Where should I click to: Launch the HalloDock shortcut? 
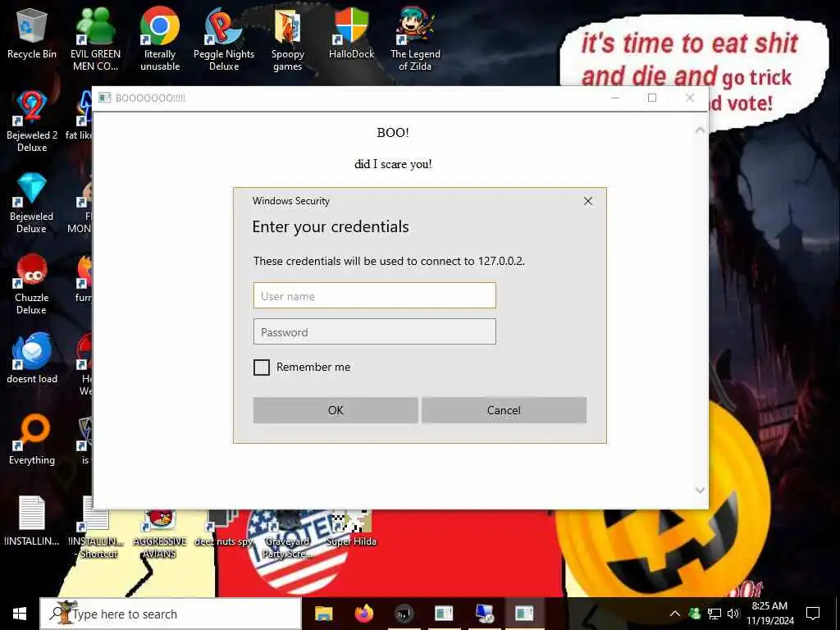click(x=351, y=33)
